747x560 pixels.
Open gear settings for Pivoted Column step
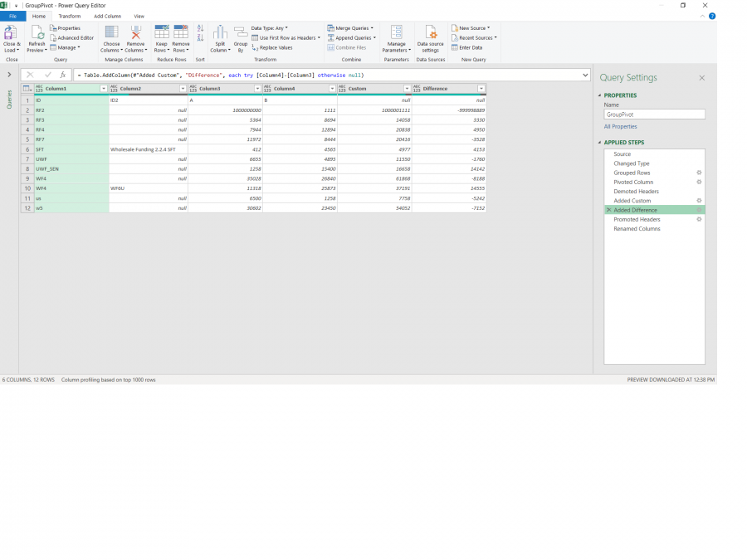(699, 182)
